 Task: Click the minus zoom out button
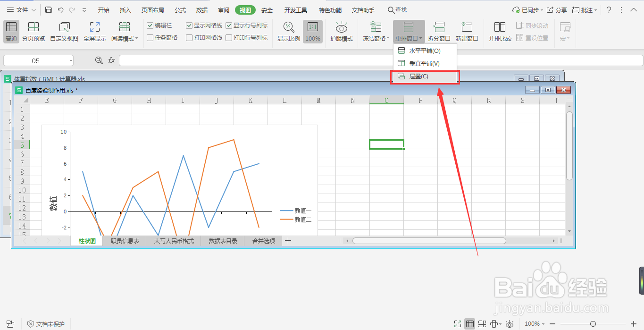(552, 324)
